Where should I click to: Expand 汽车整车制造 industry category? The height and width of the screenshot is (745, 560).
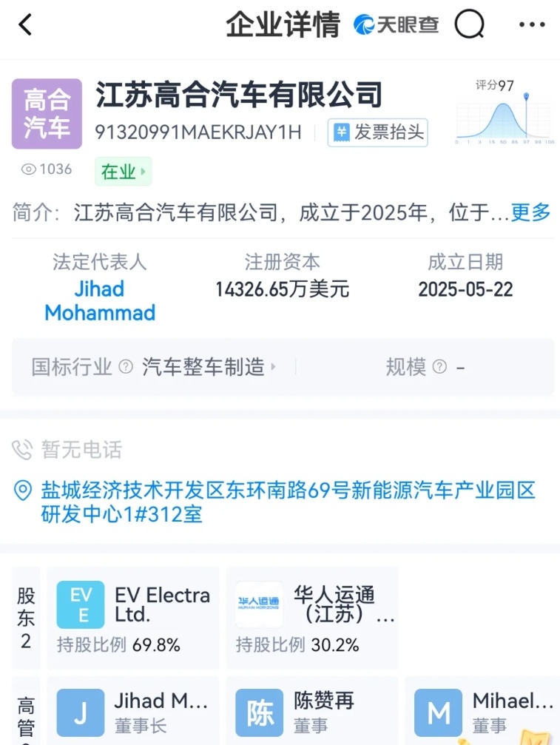209,367
